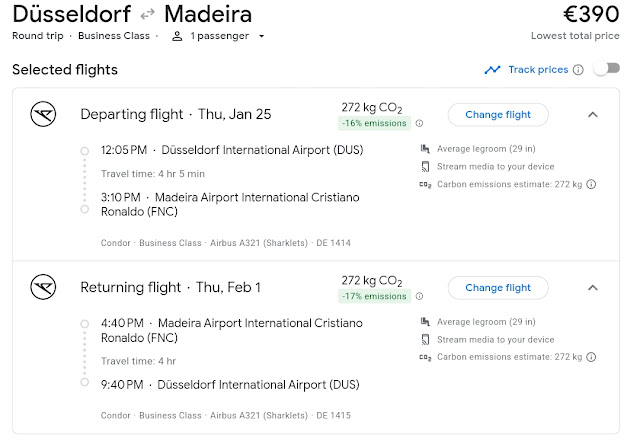Toggle the Track prices switch
The height and width of the screenshot is (444, 640).
coord(605,70)
